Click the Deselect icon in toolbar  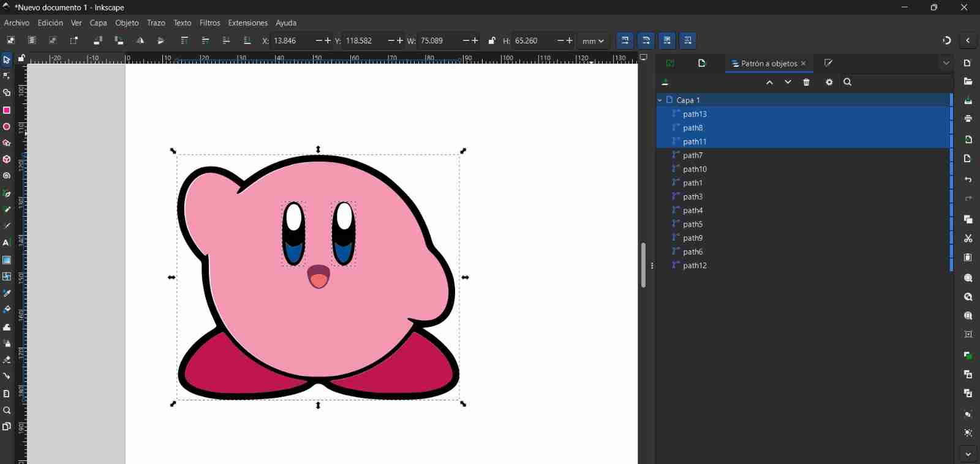(53, 40)
